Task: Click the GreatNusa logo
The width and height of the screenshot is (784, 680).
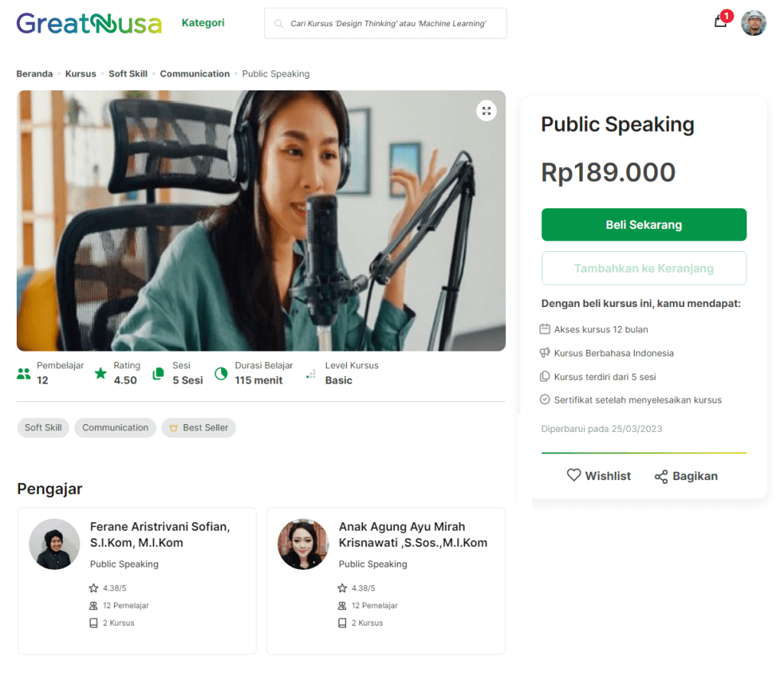Action: click(x=89, y=23)
